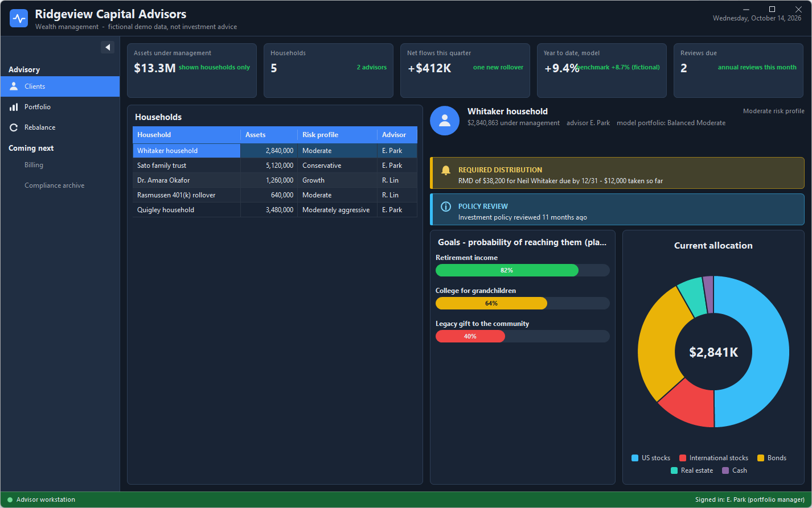Click the Cash legend swatch
812x508 pixels.
point(725,470)
